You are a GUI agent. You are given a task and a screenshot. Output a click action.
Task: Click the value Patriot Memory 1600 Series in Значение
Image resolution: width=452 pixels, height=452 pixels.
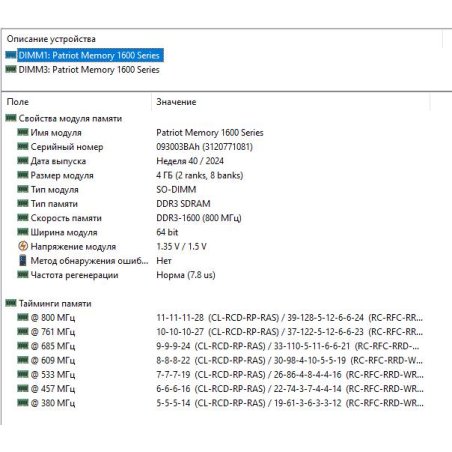(x=210, y=133)
